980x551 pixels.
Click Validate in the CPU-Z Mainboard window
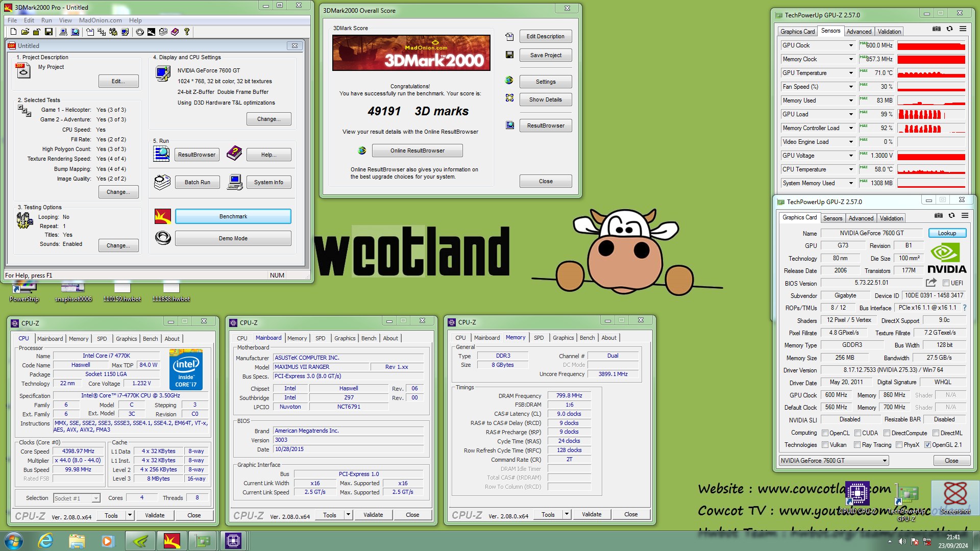[x=373, y=515]
